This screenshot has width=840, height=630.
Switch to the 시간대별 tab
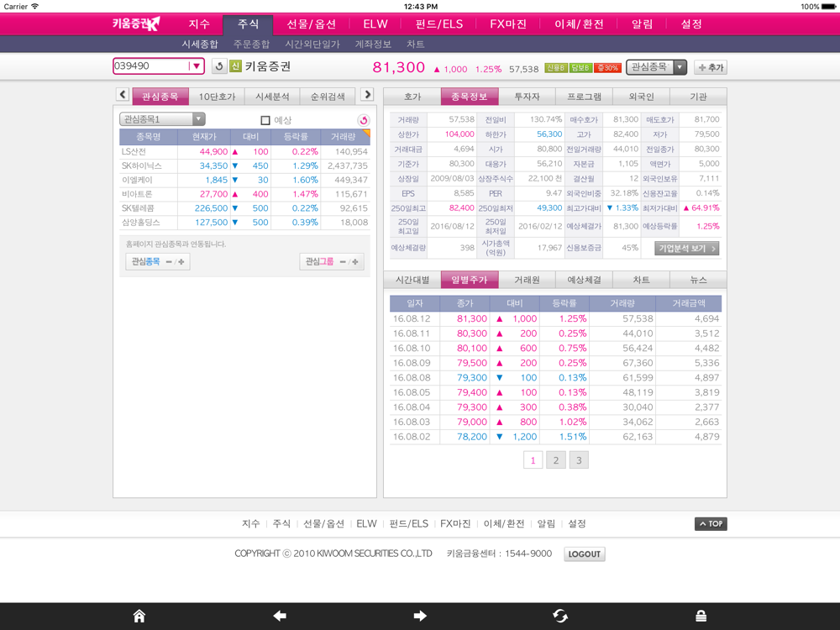coord(412,280)
